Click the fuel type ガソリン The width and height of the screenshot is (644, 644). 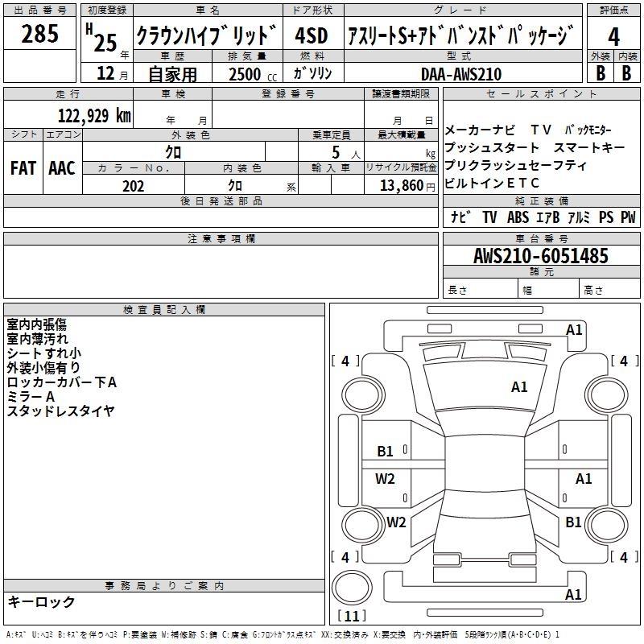click(312, 72)
